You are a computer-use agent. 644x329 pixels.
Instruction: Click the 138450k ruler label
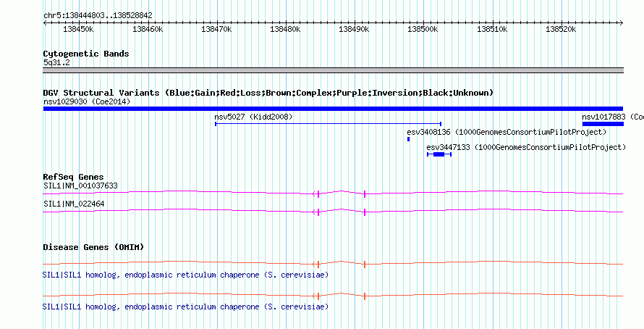click(78, 30)
